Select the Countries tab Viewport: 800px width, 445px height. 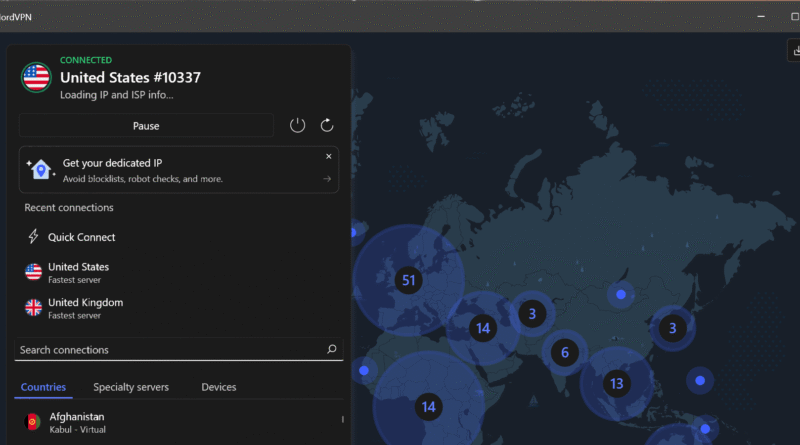[x=43, y=387]
